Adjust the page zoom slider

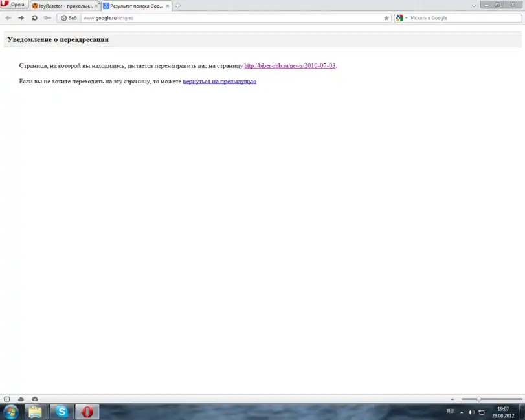pos(479,399)
